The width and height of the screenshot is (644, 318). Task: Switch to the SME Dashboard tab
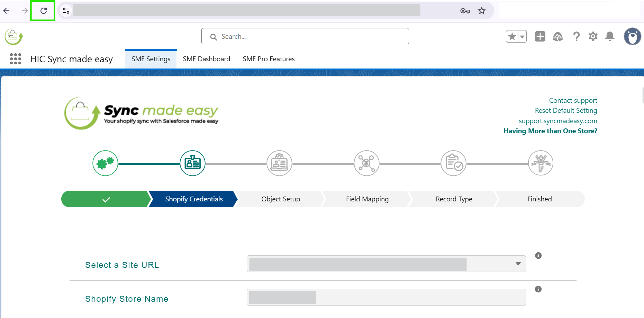click(207, 59)
